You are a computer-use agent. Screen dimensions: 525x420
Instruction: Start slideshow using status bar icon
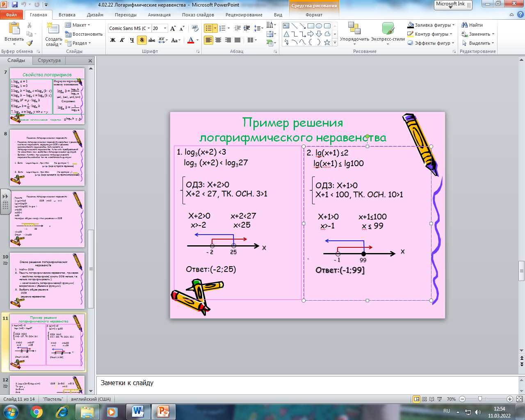coord(440,399)
